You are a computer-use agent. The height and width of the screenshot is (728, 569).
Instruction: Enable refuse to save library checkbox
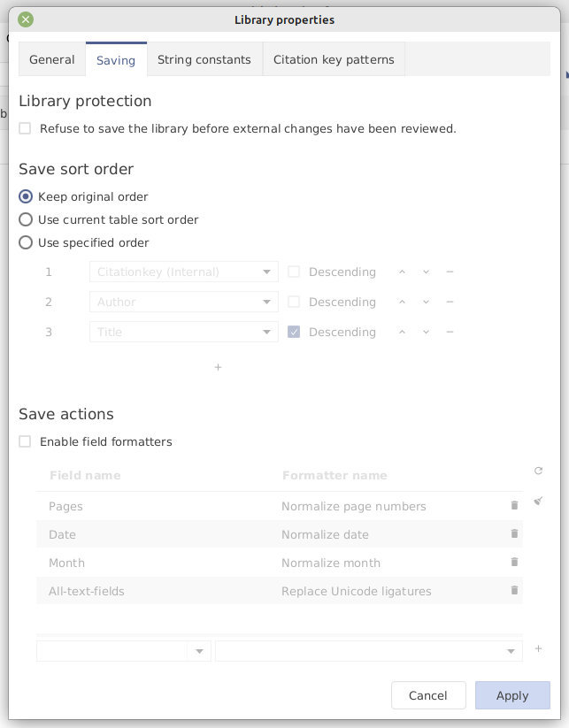pyautogui.click(x=26, y=128)
